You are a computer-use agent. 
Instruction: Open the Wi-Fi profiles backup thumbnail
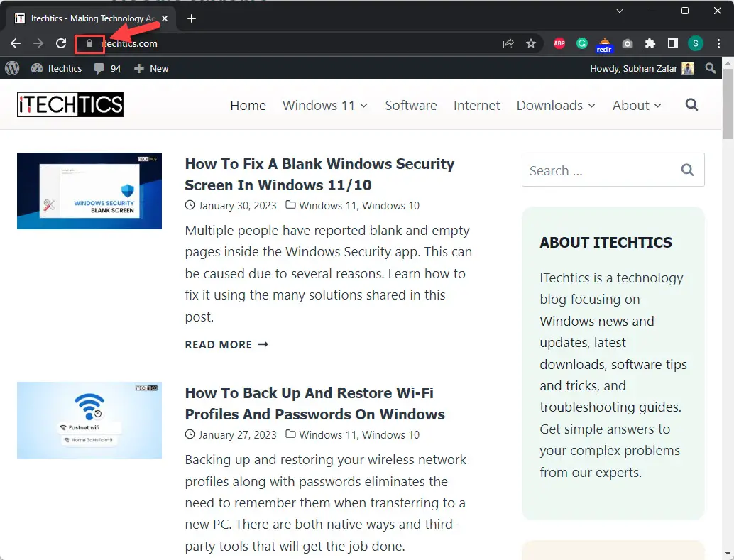(x=89, y=420)
